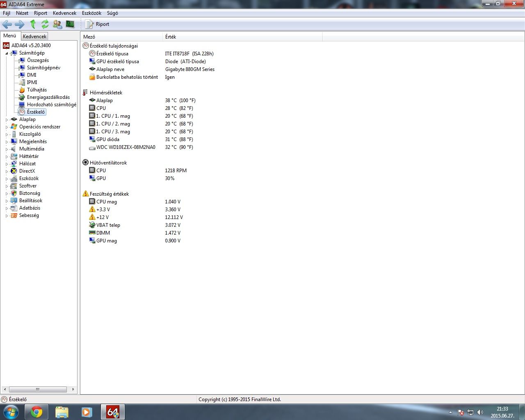The width and height of the screenshot is (525, 420).
Task: Click the left tree horizontal scrollbar
Action: 39,389
